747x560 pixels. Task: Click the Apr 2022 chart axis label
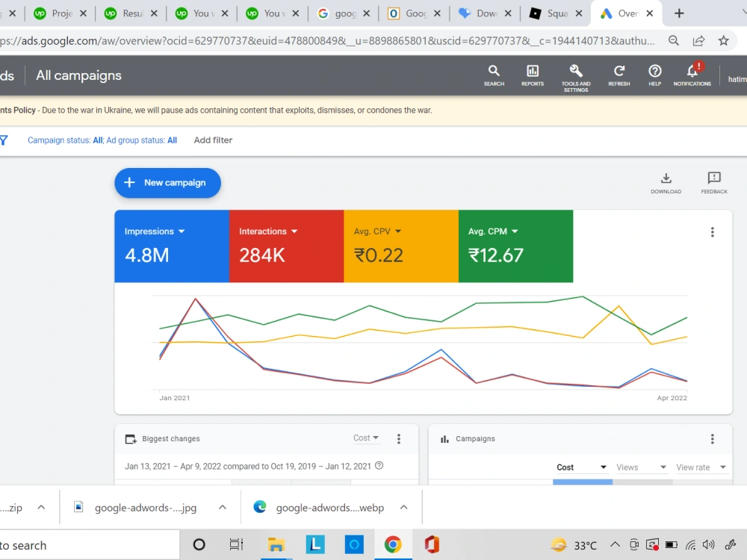[x=672, y=398]
